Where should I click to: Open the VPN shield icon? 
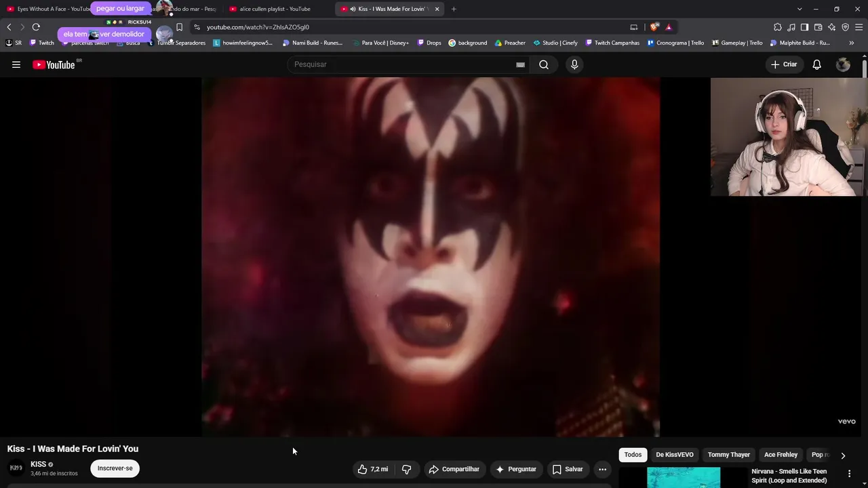coord(845,27)
